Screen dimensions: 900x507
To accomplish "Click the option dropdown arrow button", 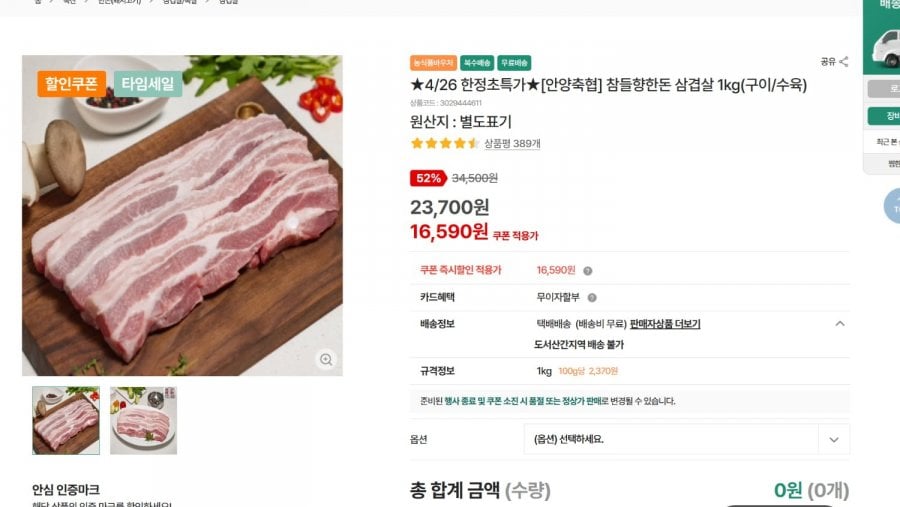I will [833, 439].
